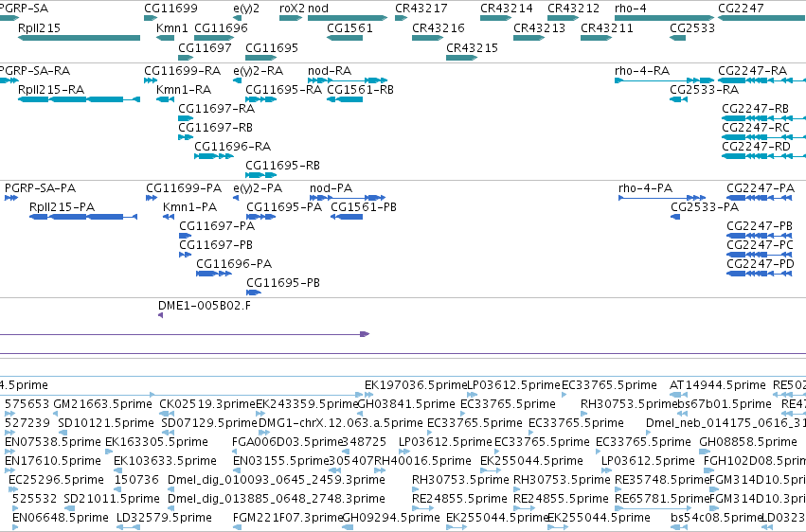The height and width of the screenshot is (532, 806).
Task: Select the CR43215 gene bar
Action: pyautogui.click(x=461, y=58)
